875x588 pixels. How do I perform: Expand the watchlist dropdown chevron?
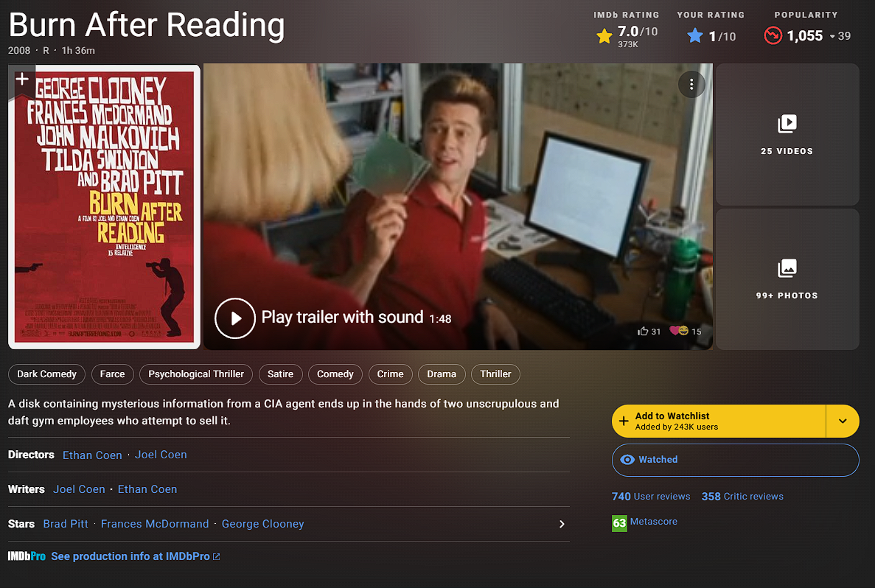[x=843, y=421]
